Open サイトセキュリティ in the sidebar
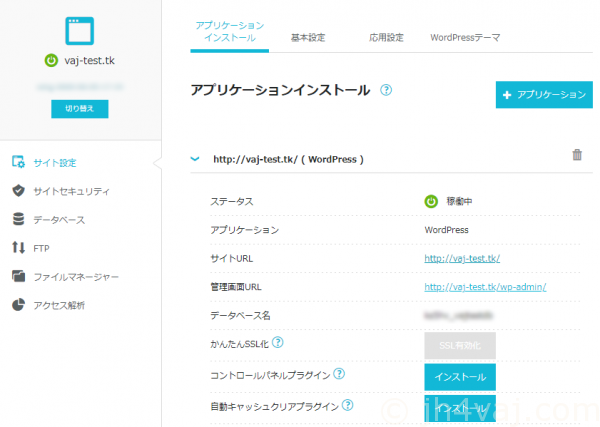The image size is (600, 427). 71,191
